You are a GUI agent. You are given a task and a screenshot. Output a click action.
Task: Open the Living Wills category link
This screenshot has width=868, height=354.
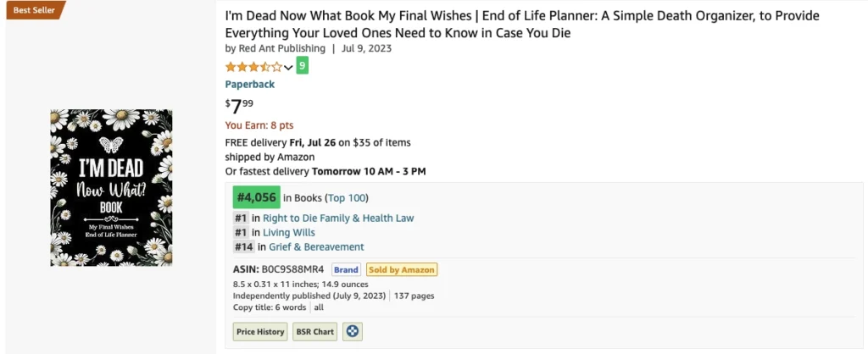(289, 232)
